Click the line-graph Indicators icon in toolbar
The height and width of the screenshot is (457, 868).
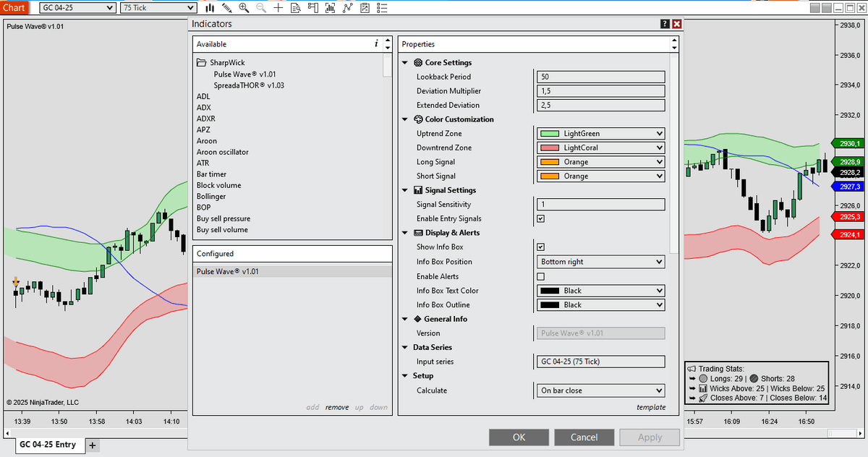(x=348, y=8)
